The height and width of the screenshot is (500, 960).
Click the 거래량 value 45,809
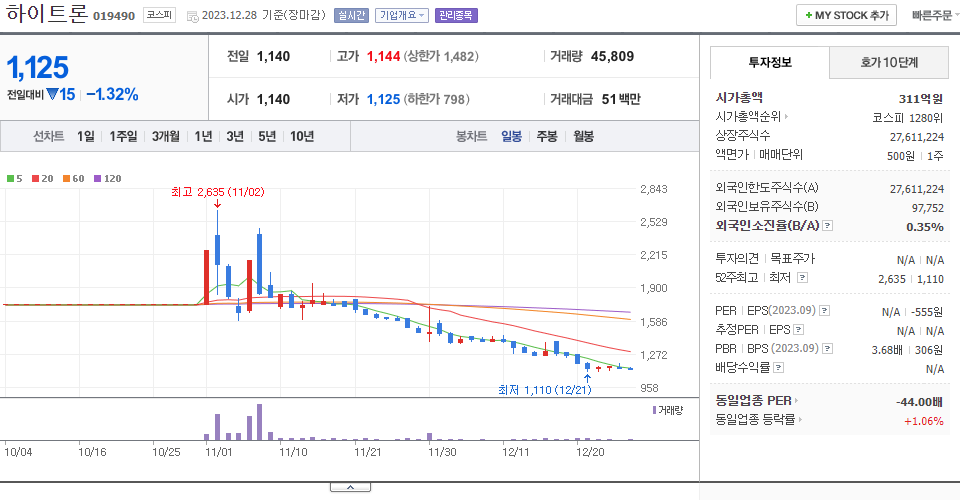[612, 56]
